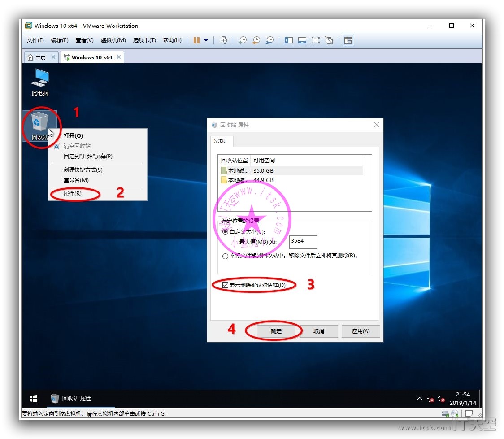This screenshot has height=439, width=504.
Task: Open the 选项卡(T) menu
Action: click(x=144, y=40)
